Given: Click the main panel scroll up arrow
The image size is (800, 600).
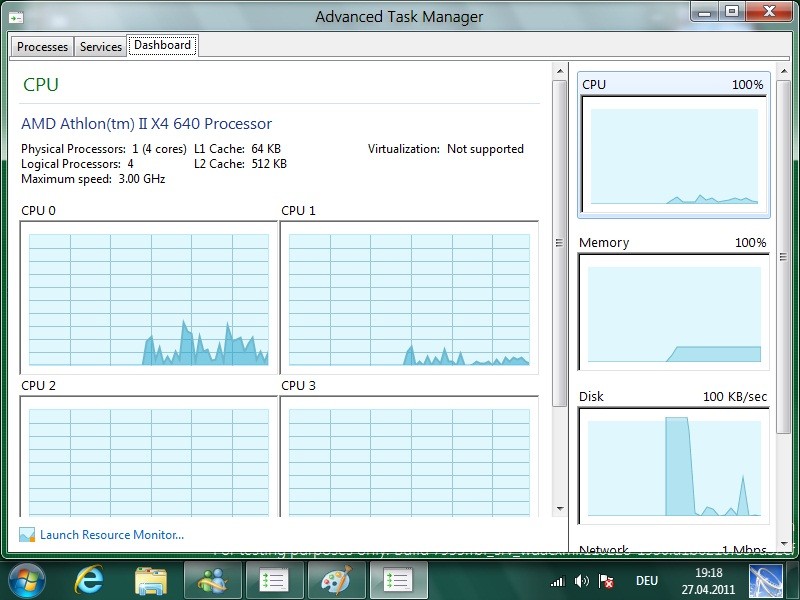Looking at the screenshot, I should pos(560,71).
